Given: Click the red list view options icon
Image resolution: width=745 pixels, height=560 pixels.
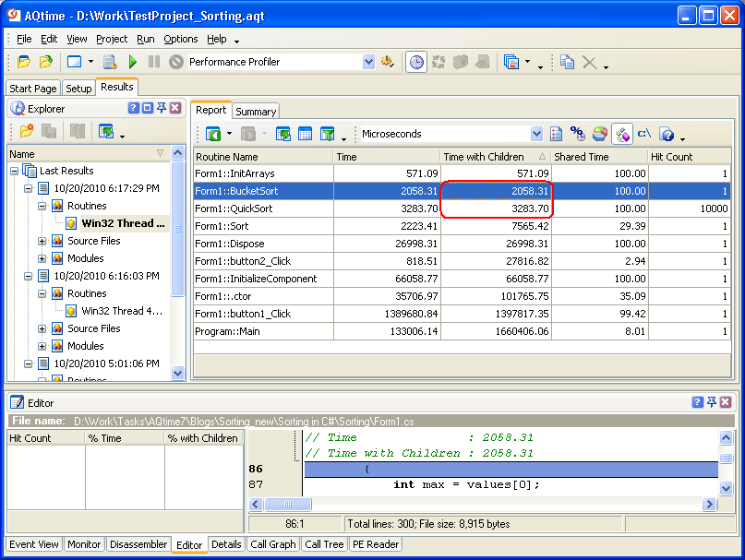Looking at the screenshot, I should pos(556,134).
